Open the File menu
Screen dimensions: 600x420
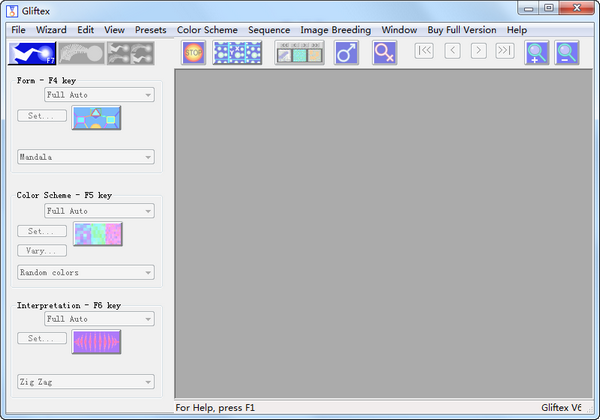click(18, 30)
